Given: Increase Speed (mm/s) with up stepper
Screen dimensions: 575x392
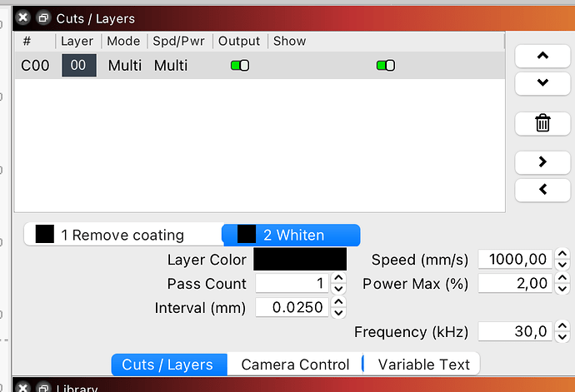Looking at the screenshot, I should point(562,254).
